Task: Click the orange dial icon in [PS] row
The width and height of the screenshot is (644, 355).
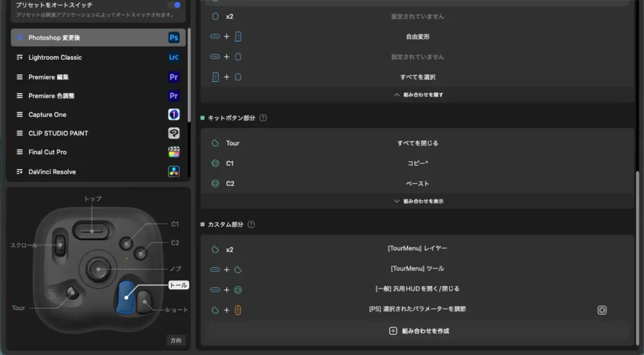Action: point(237,310)
